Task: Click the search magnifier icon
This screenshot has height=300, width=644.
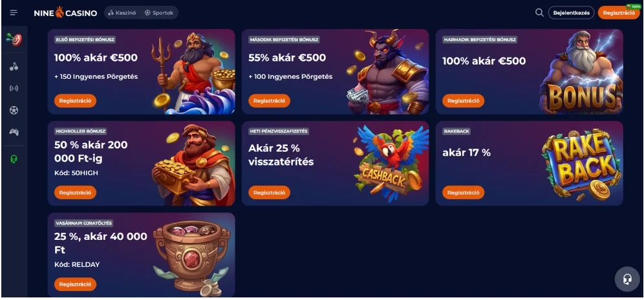Action: click(539, 13)
